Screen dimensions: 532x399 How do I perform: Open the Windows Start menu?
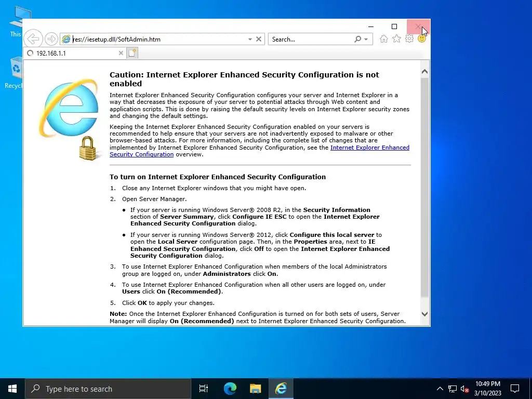12,389
